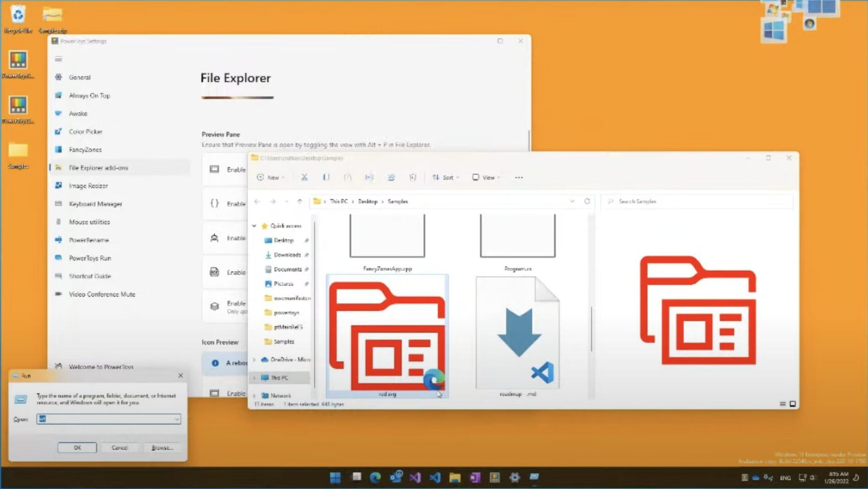868x489 pixels.
Task: Open Settings gear from the taskbar
Action: click(514, 477)
